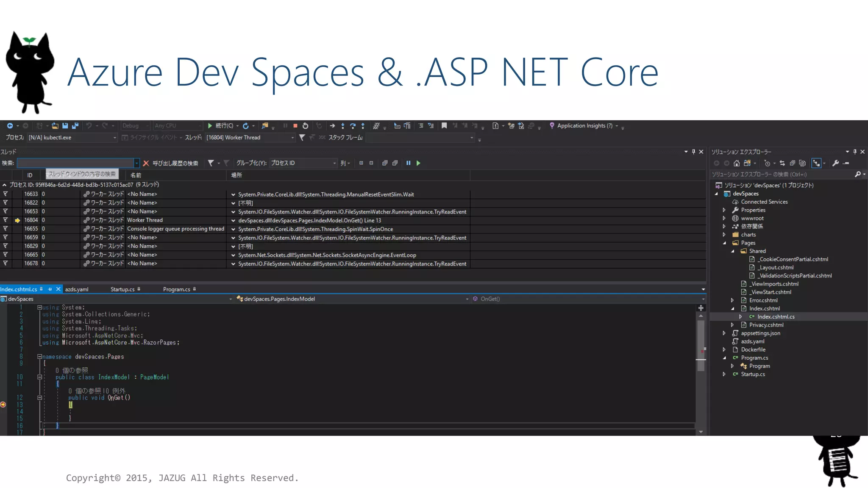868x488 pixels.
Task: Click Solution Explorer home icon
Action: click(737, 163)
